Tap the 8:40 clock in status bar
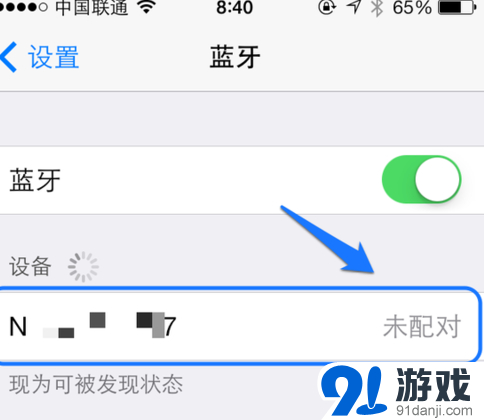This screenshot has height=420, width=484. coord(234,7)
